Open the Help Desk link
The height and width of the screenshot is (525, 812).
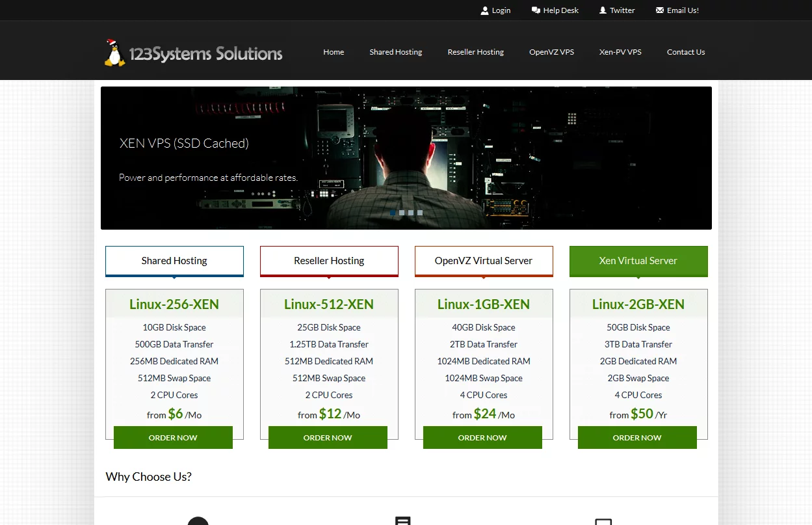click(561, 10)
